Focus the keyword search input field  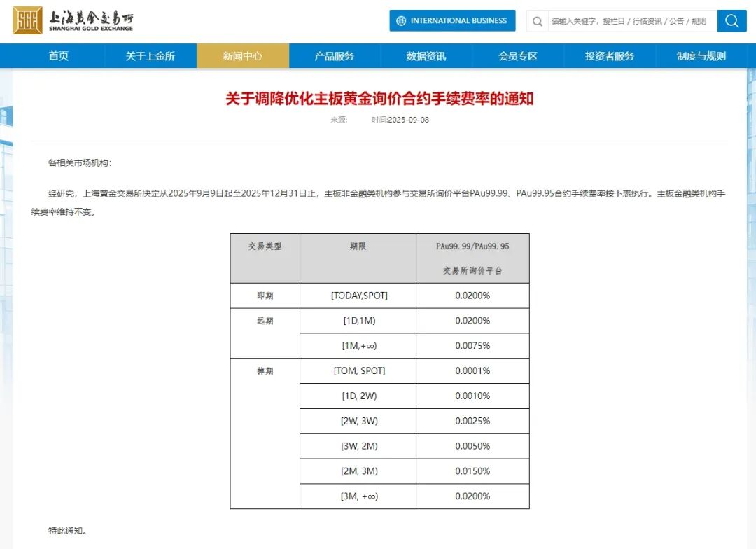tap(632, 21)
